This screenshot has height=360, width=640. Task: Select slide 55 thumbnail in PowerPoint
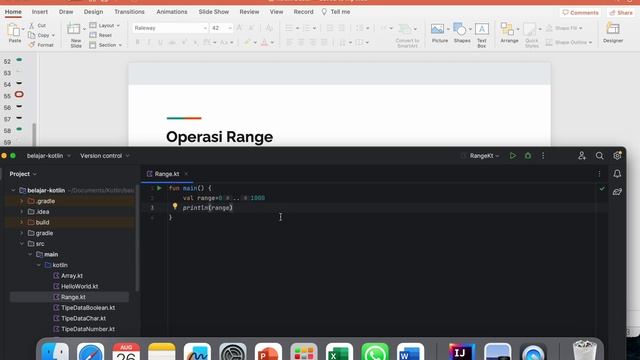coord(19,95)
